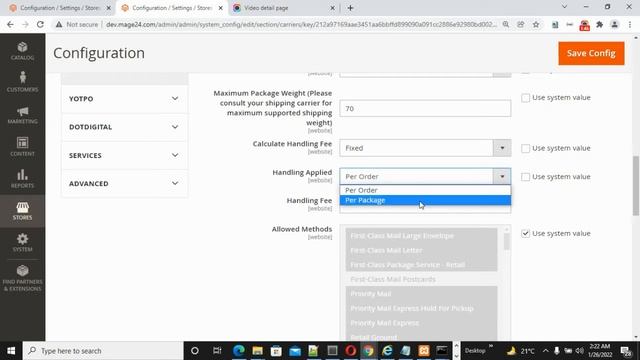
Task: Expand the SERVICES section
Action: pyautogui.click(x=124, y=156)
